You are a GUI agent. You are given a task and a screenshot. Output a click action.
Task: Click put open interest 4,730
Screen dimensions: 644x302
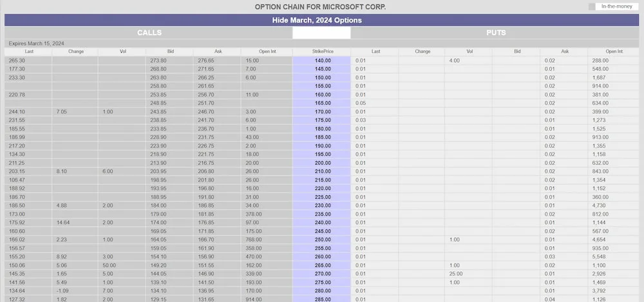(x=599, y=205)
